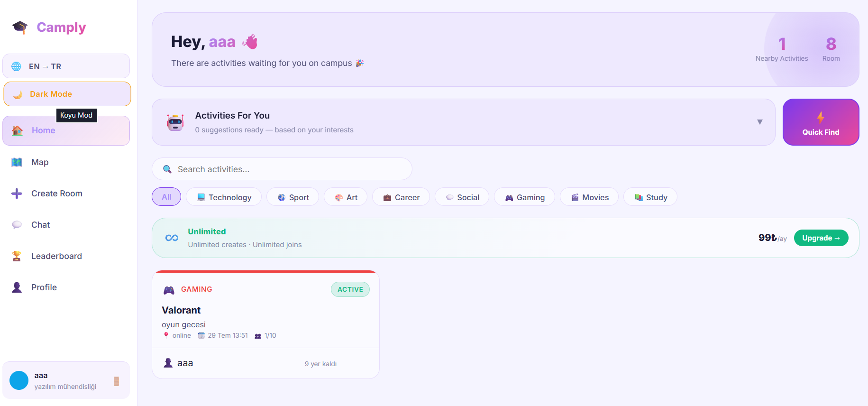Open the Valorant gaming activity card
The width and height of the screenshot is (868, 406).
click(265, 324)
